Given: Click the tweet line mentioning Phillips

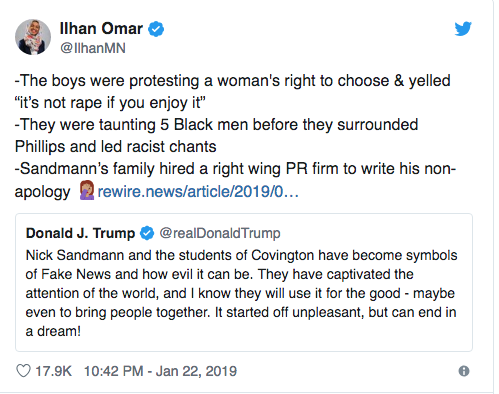Looking at the screenshot, I should [x=116, y=147].
